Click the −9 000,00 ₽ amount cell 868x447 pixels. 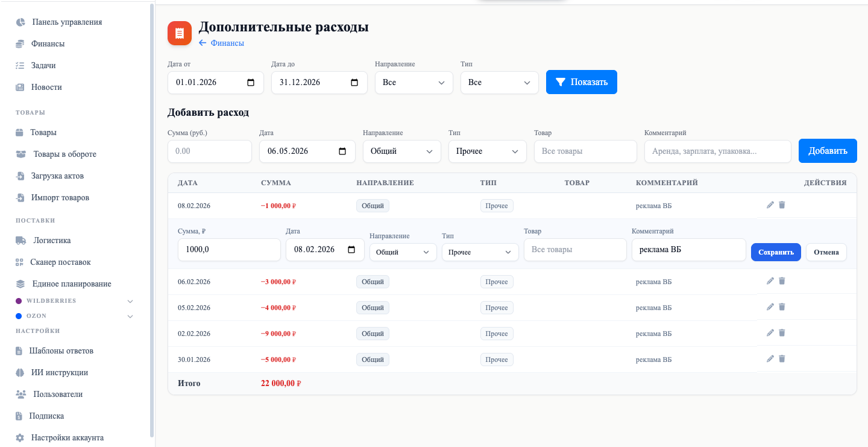tap(278, 334)
